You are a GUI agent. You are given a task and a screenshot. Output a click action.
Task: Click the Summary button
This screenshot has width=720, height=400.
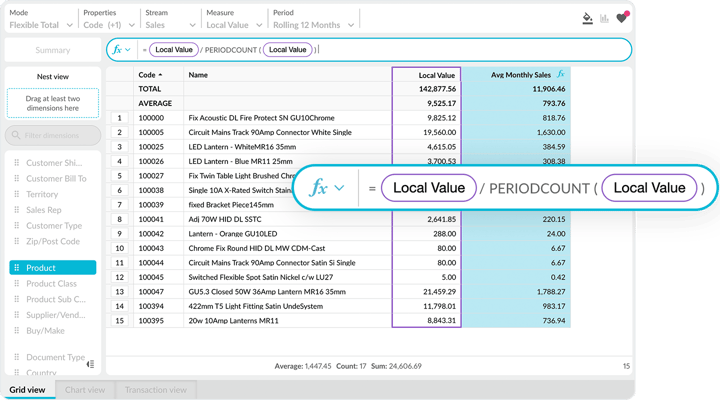[53, 50]
